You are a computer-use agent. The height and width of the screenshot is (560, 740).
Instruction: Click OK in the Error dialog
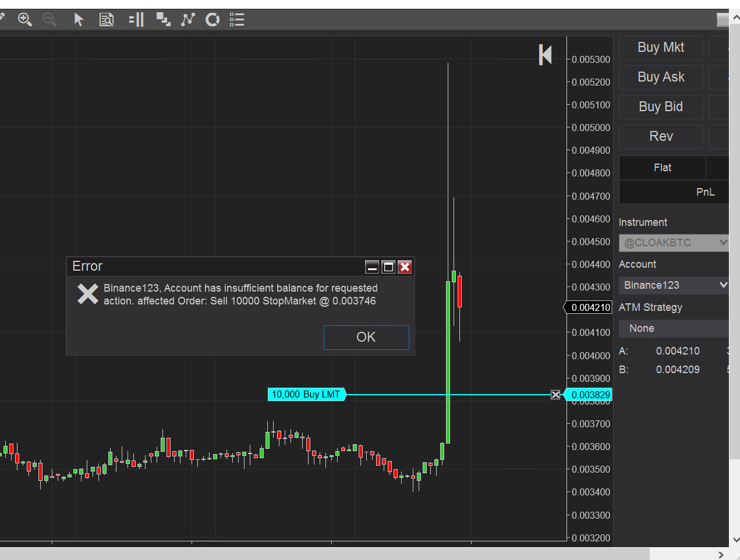click(366, 338)
